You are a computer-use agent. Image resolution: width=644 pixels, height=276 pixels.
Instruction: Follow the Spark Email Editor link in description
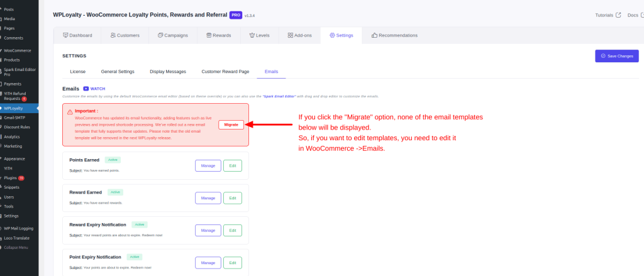pyautogui.click(x=280, y=96)
